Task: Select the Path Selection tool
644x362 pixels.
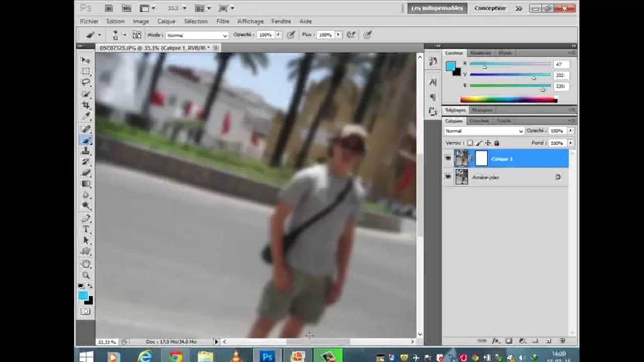Action: (86, 241)
